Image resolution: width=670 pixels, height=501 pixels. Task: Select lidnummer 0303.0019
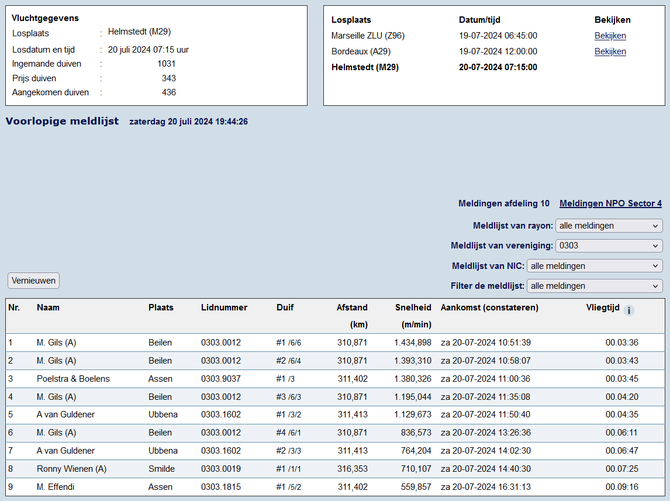221,469
